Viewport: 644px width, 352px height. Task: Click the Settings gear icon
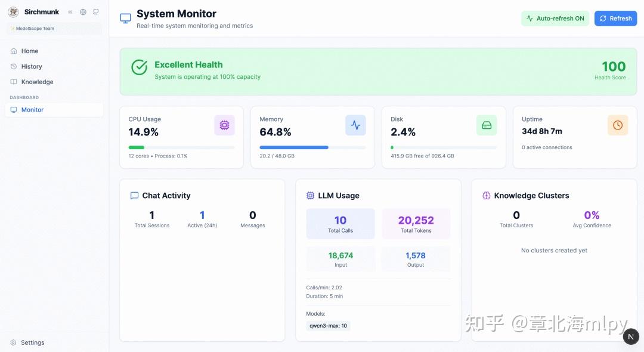tap(13, 342)
